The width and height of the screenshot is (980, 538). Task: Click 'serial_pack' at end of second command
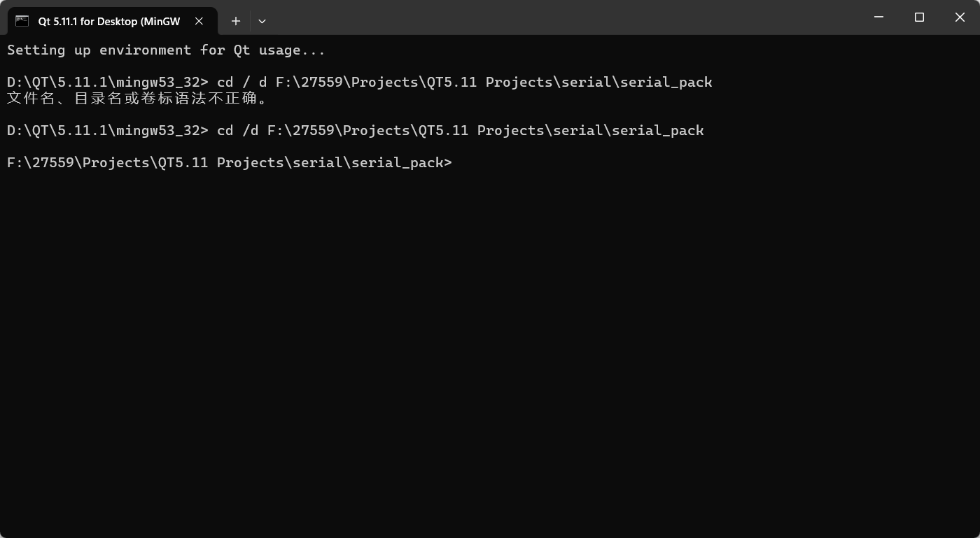(x=658, y=130)
